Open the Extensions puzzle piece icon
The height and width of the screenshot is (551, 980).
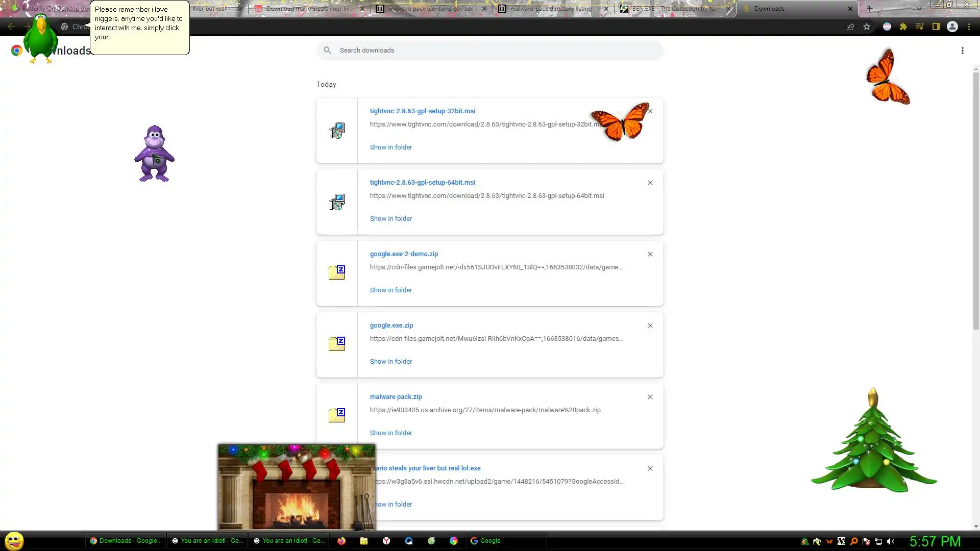903,27
